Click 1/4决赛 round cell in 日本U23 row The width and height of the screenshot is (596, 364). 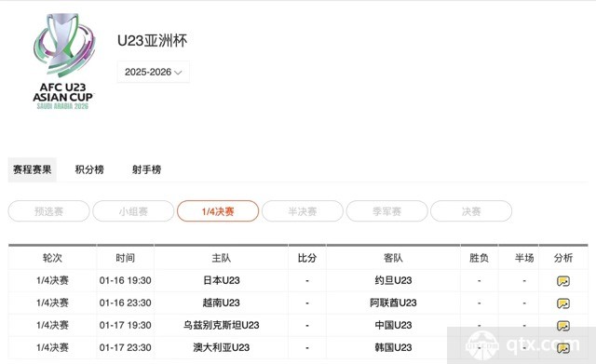coord(52,280)
